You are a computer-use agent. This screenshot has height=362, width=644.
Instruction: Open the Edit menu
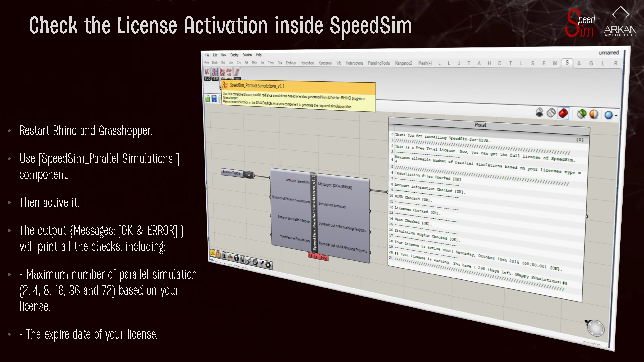pyautogui.click(x=215, y=55)
